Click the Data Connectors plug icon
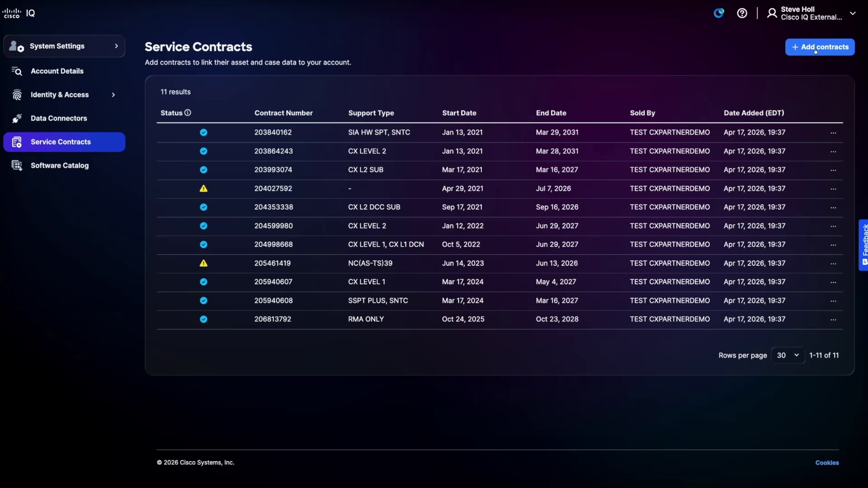Image resolution: width=868 pixels, height=488 pixels. click(17, 118)
